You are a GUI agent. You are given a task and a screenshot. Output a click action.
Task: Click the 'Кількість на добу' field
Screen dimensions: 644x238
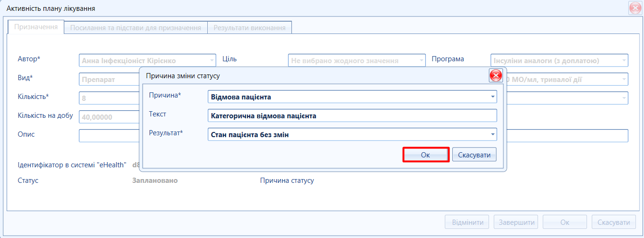pyautogui.click(x=110, y=117)
